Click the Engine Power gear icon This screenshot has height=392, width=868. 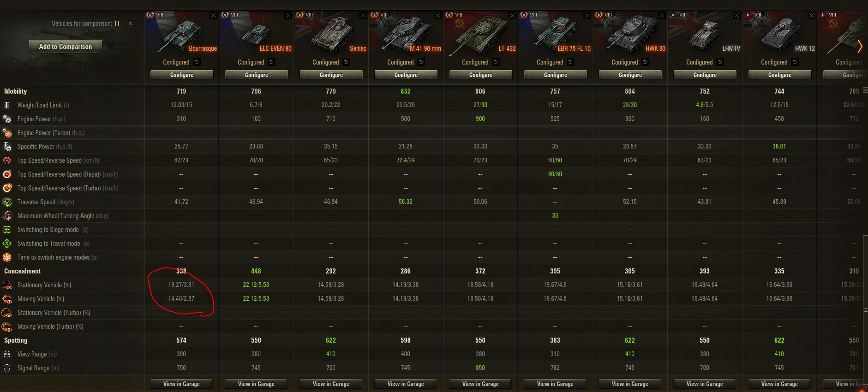(x=7, y=119)
